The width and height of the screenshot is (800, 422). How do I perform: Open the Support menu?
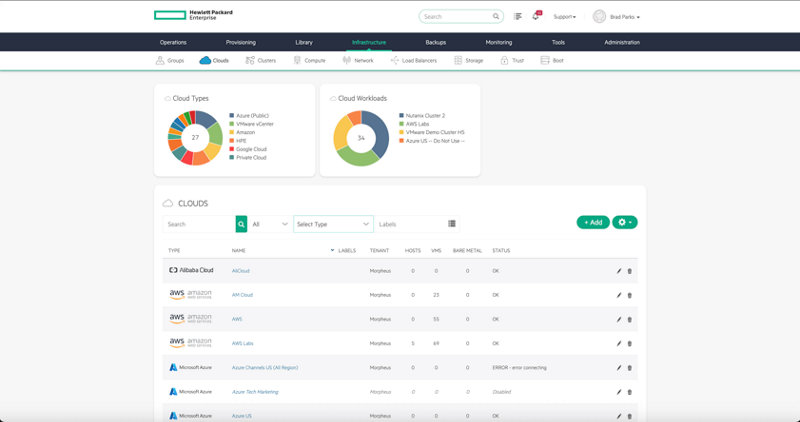coord(565,17)
